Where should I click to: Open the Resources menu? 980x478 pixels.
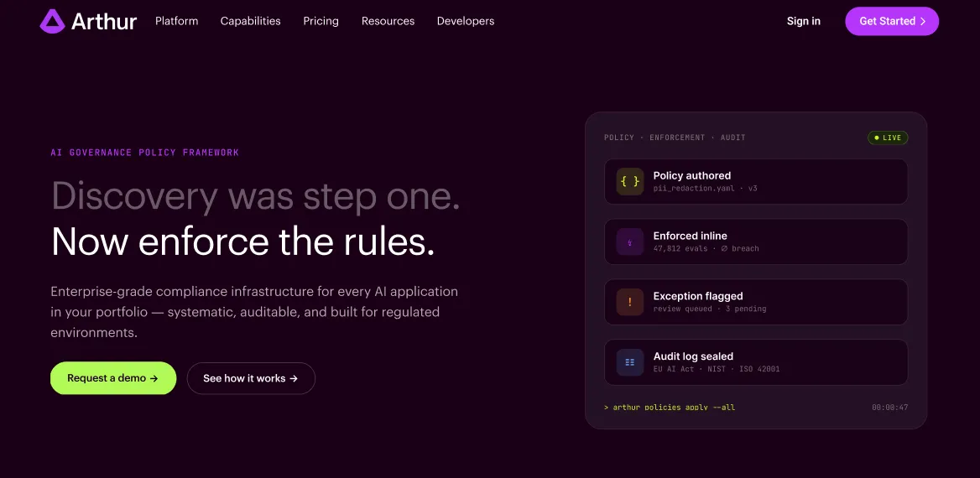click(388, 21)
